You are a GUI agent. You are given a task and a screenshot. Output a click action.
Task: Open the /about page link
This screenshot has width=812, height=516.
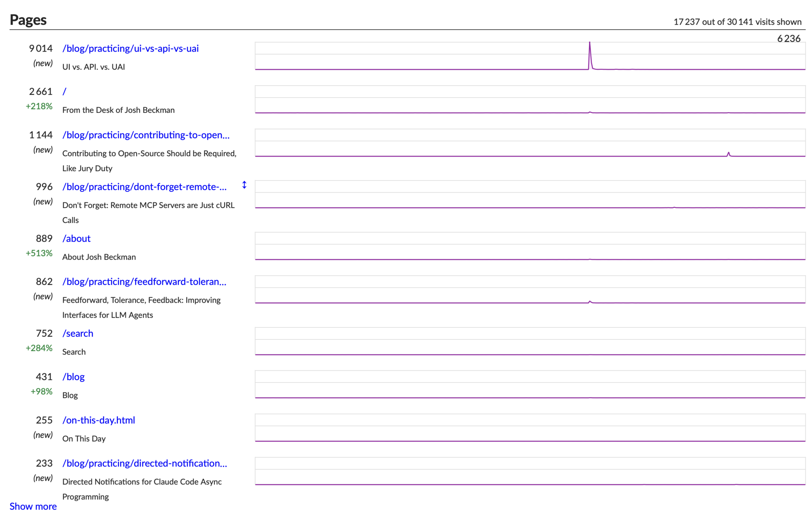click(76, 239)
